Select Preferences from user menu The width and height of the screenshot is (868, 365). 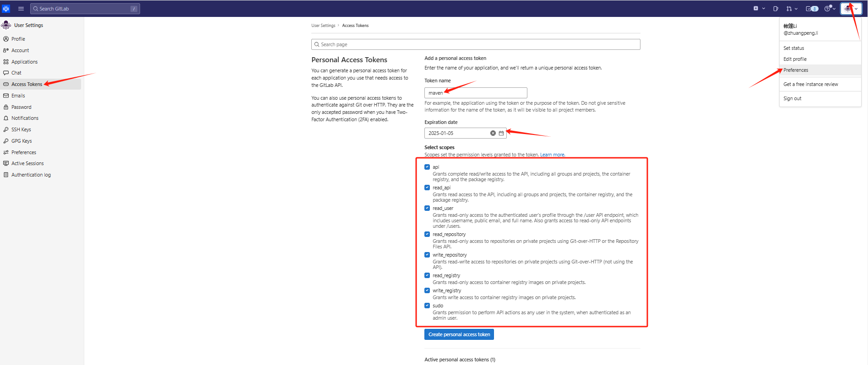pos(820,70)
